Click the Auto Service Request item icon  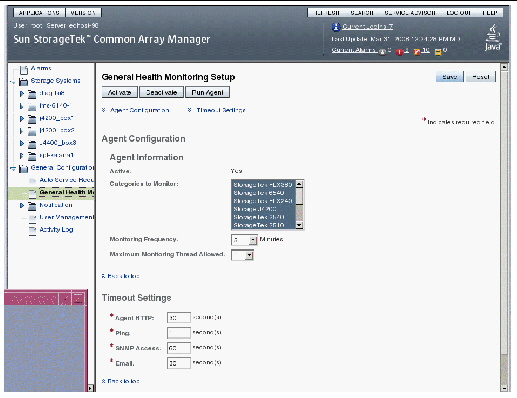pos(32,181)
